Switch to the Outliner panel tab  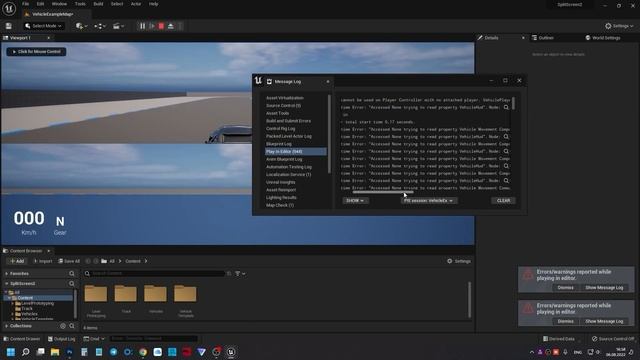tap(546, 38)
